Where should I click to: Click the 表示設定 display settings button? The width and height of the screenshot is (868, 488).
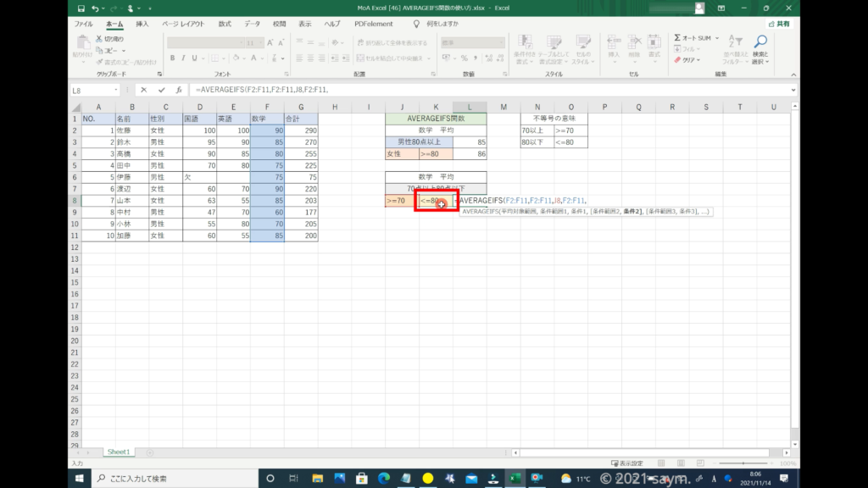tap(629, 464)
